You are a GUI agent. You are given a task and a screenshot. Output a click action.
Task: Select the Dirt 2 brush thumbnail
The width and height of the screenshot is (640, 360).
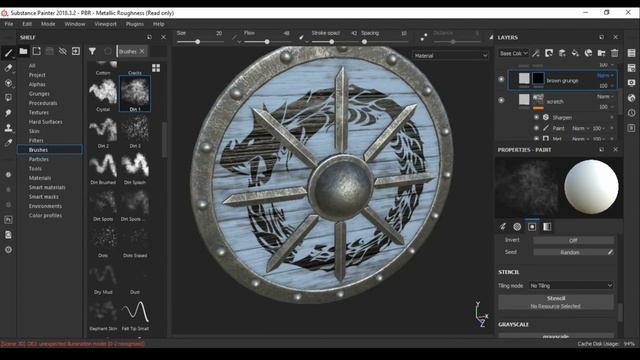pos(103,132)
